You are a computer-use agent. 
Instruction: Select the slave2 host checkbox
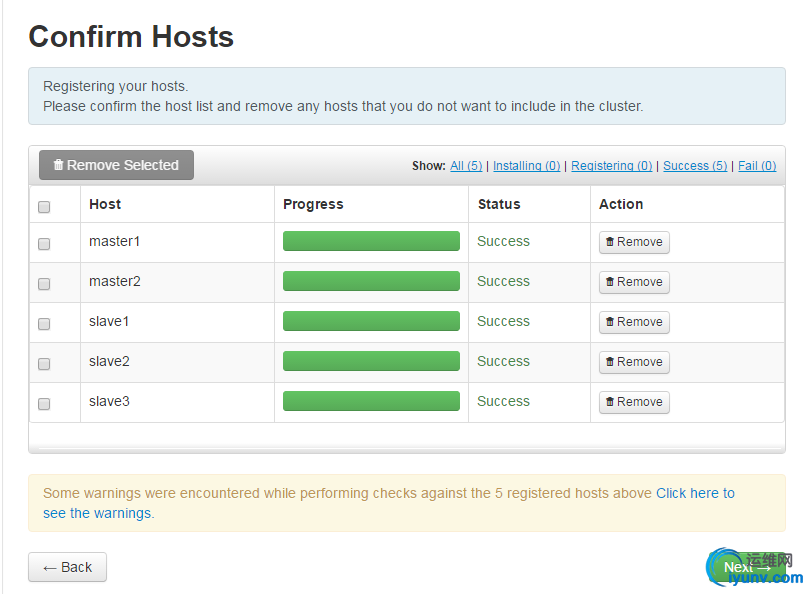click(44, 364)
